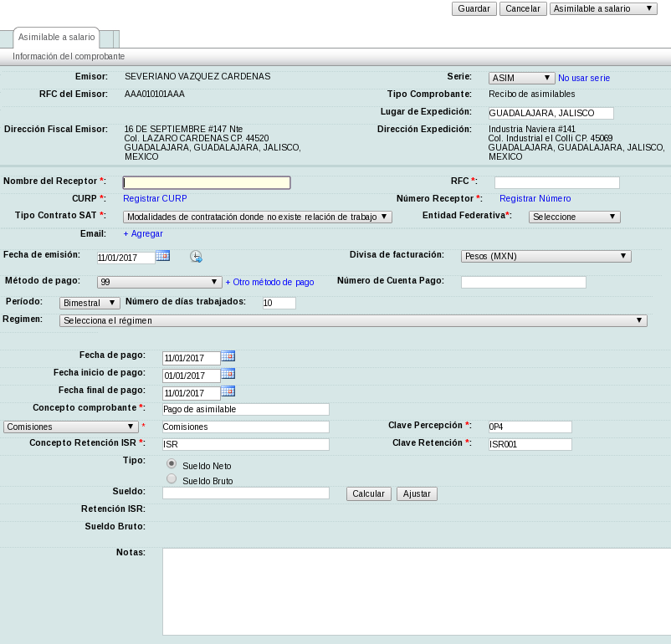671x644 pixels.
Task: Click the Registrar CURP link
Action: [x=155, y=199]
